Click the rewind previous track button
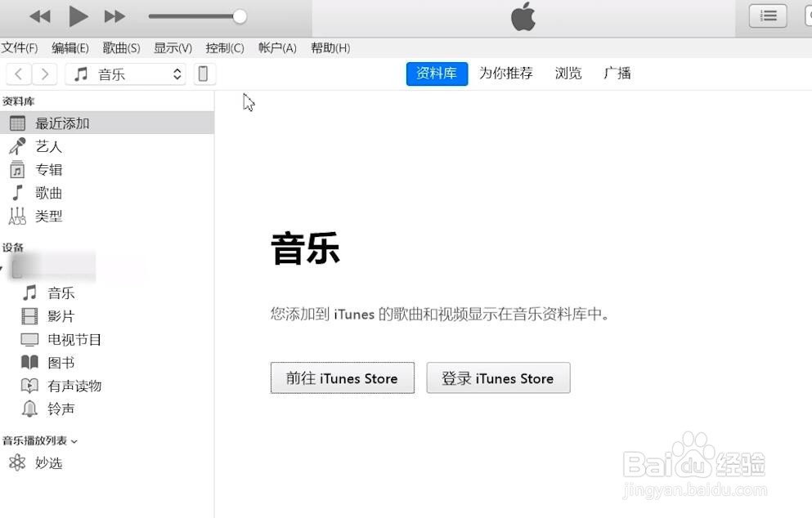 coord(40,16)
